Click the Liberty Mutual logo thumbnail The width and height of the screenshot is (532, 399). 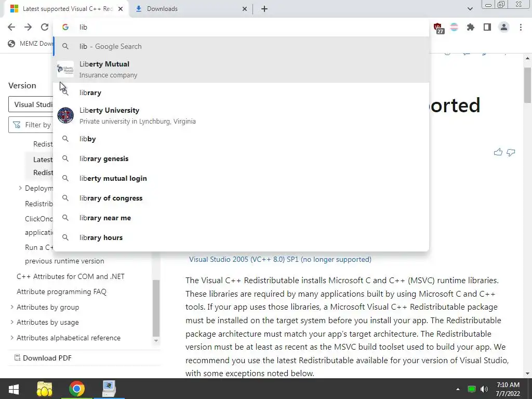pyautogui.click(x=65, y=69)
